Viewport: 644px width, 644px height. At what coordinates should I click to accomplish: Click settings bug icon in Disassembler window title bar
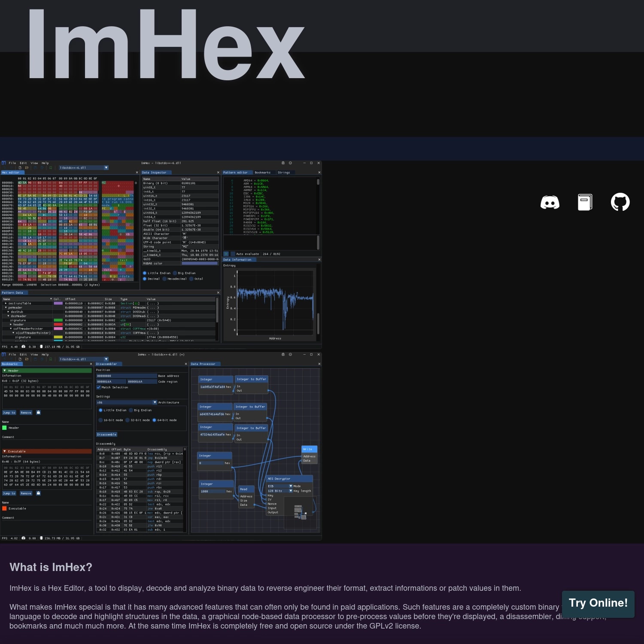[x=283, y=355]
